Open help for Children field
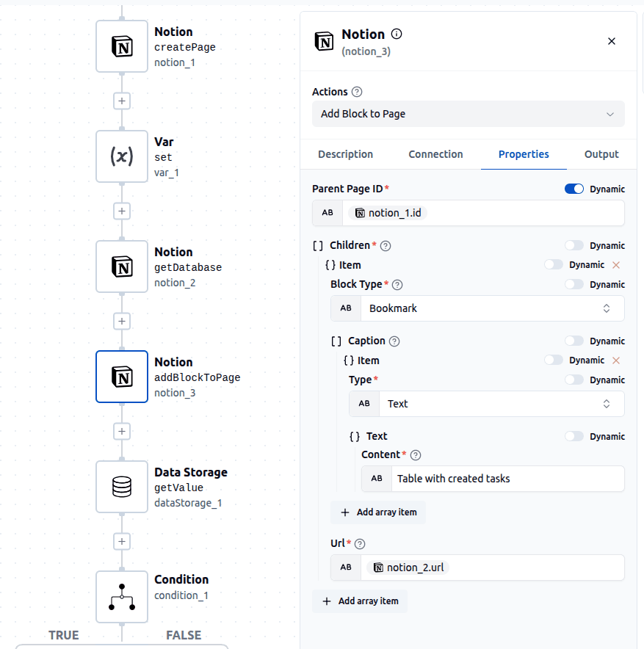644x649 pixels. (x=386, y=246)
